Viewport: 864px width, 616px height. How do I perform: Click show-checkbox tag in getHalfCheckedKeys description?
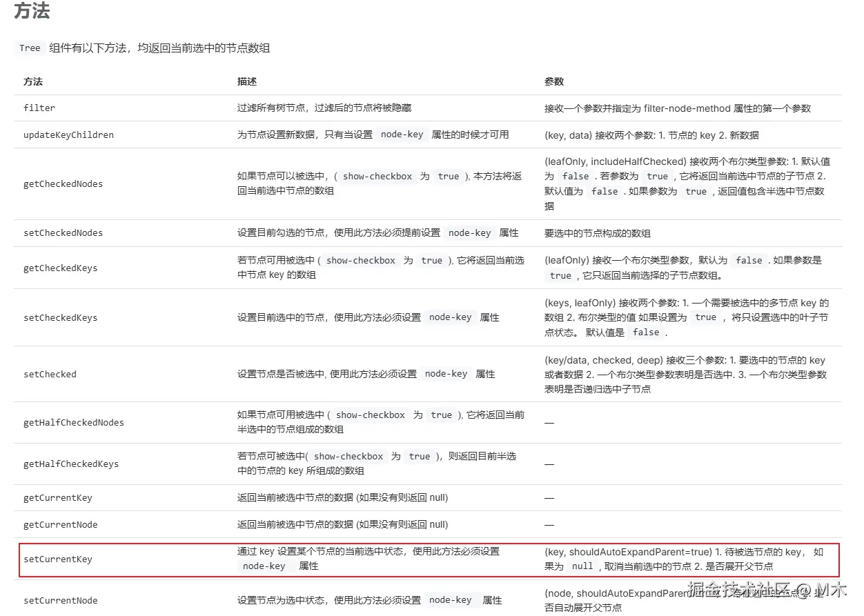coord(348,456)
